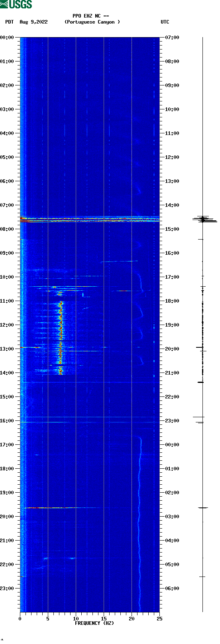
Task: Click the 'FREQUENCY (HZ)' axis label
Action: [94, 623]
